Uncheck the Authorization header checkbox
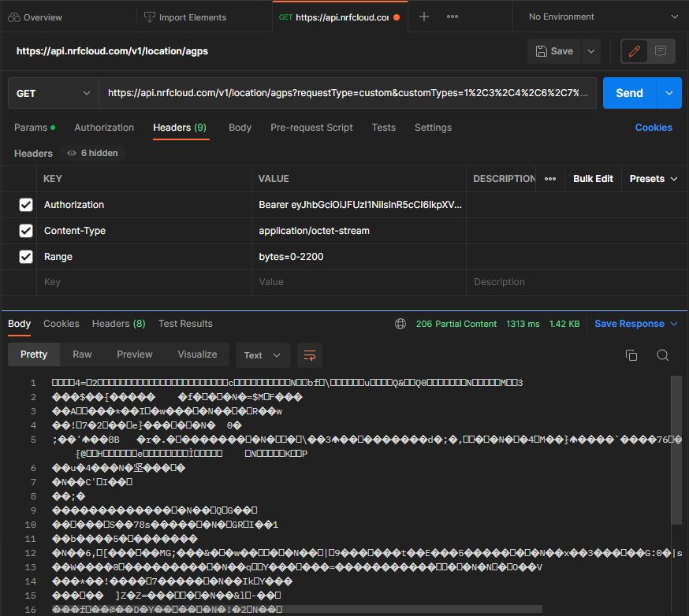This screenshot has width=689, height=616. 26,205
